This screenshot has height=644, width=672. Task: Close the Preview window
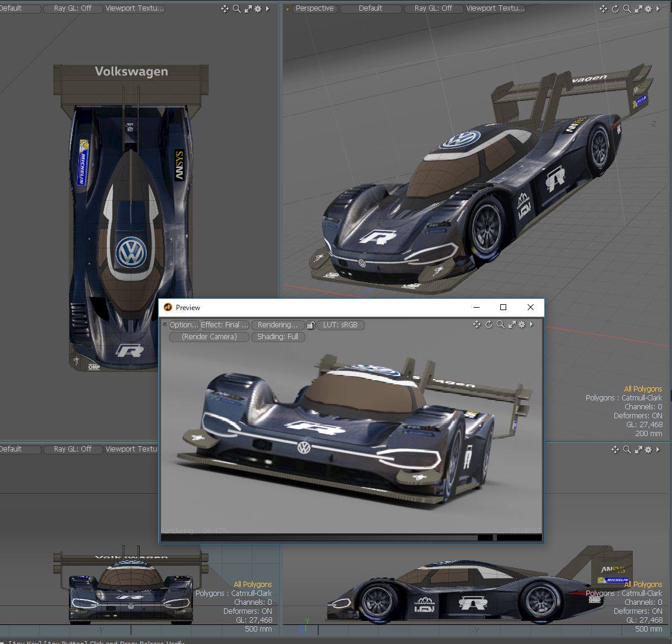point(530,307)
